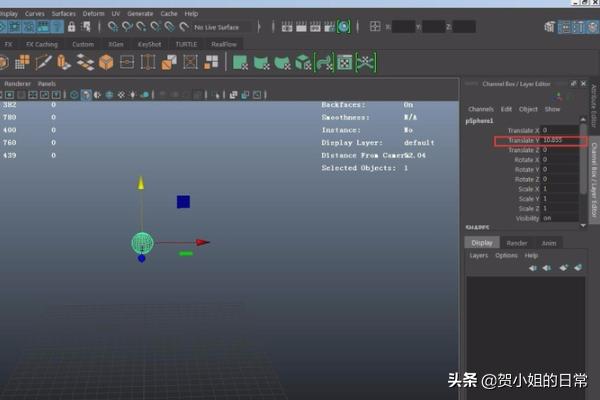The width and height of the screenshot is (600, 400).
Task: Open render settings clapboard icon
Action: click(329, 27)
